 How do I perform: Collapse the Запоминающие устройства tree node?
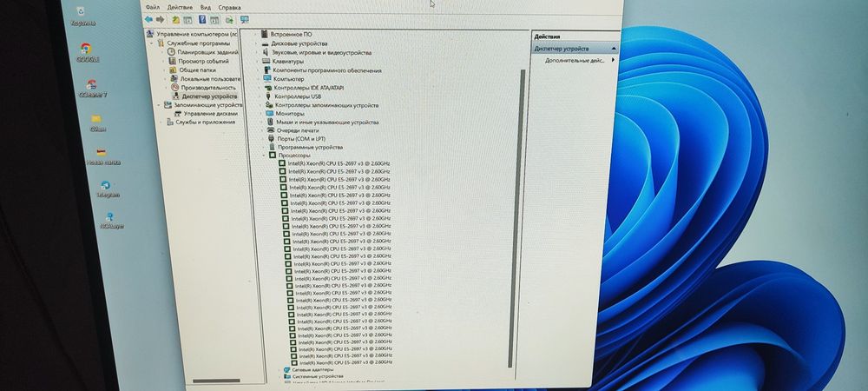point(158,104)
